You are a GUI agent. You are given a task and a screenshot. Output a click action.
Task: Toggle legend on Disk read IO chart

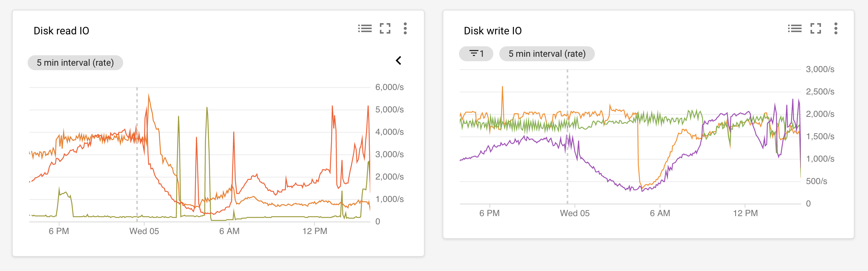[365, 28]
